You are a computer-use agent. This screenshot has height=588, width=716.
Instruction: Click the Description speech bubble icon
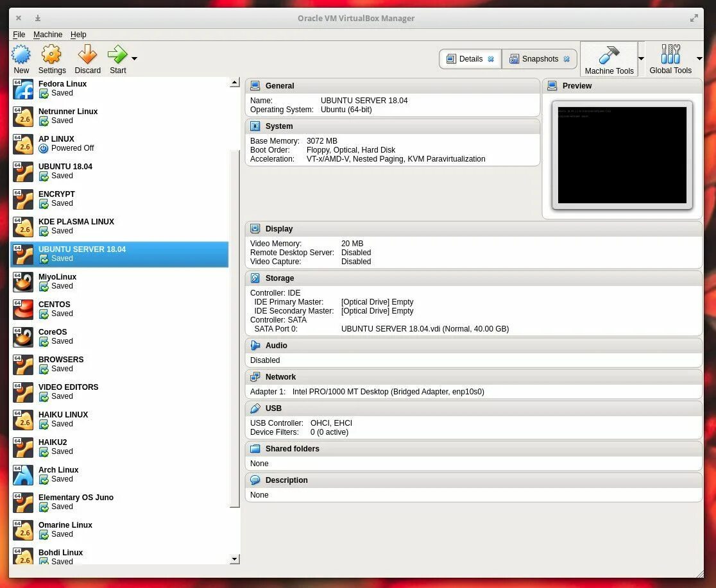255,480
